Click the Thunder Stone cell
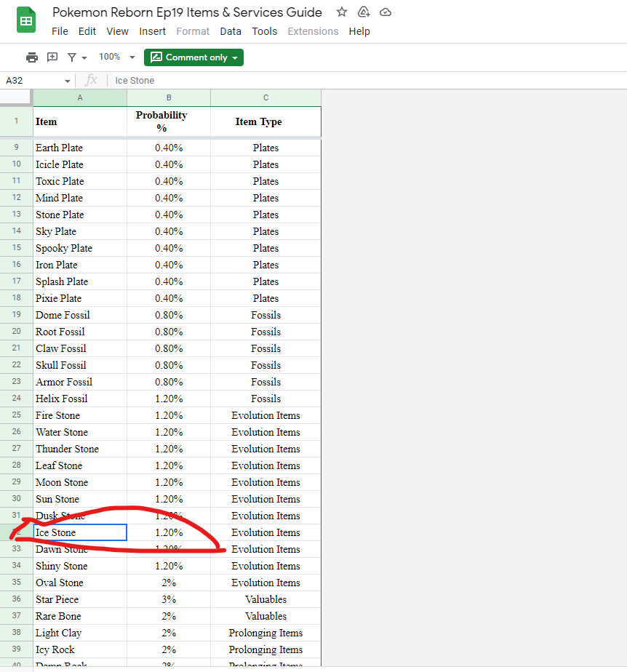The image size is (627, 672). coord(80,449)
